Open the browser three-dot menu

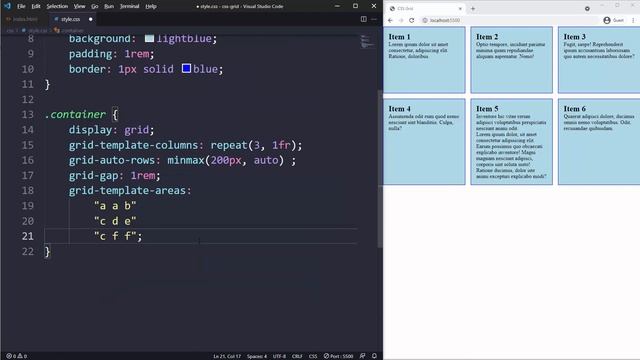coord(633,20)
